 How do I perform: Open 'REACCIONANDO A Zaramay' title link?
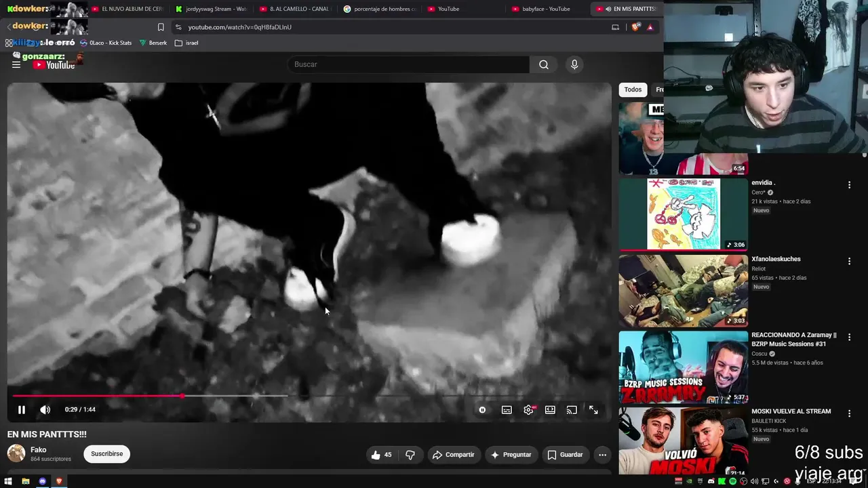[x=794, y=340]
